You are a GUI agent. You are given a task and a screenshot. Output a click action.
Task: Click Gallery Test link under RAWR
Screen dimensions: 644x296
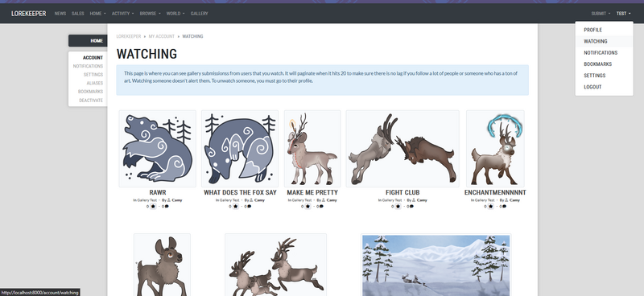tap(147, 200)
